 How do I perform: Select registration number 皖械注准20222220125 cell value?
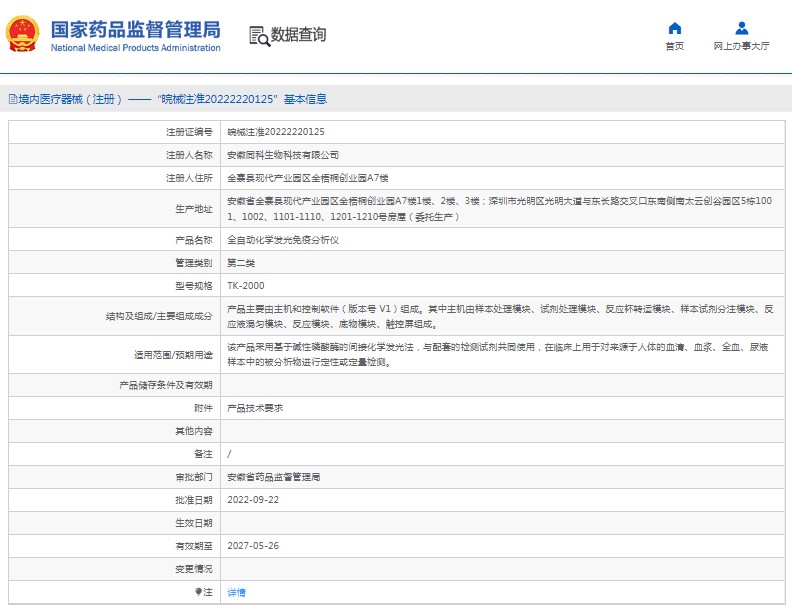276,132
